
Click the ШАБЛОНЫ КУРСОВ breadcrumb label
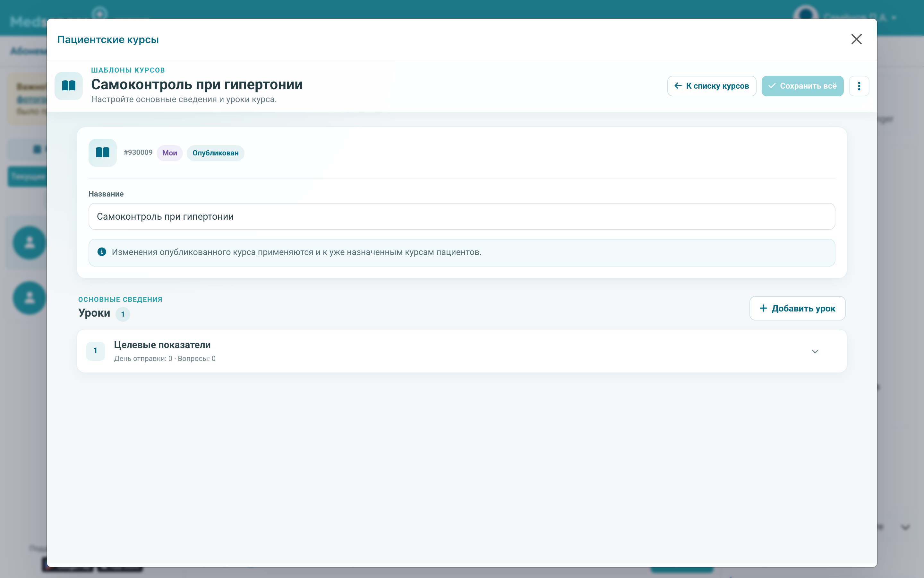coord(128,70)
